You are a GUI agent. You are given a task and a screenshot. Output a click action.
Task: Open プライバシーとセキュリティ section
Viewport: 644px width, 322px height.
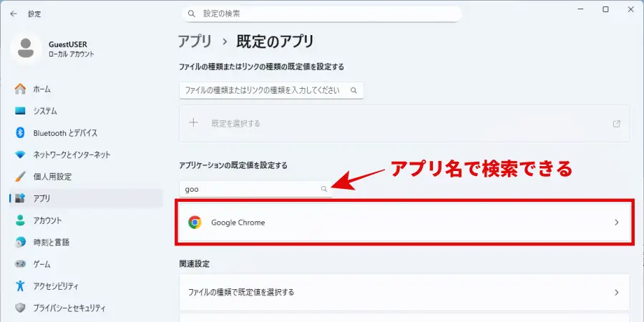pos(87,308)
